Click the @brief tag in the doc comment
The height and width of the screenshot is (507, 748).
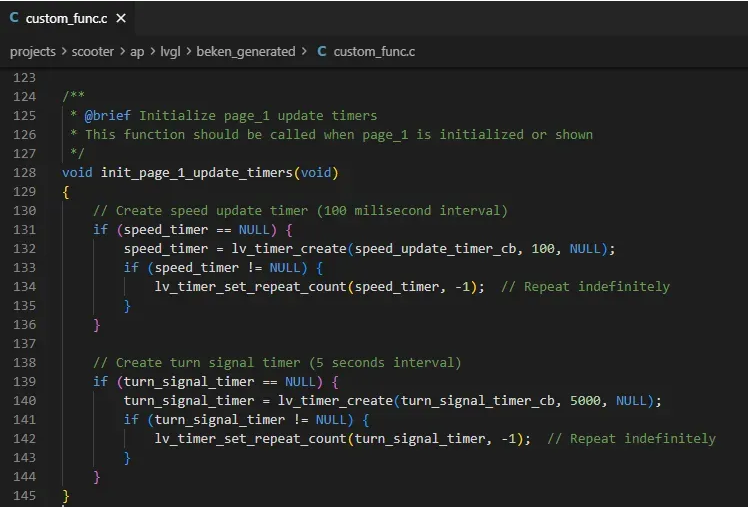(x=108, y=115)
